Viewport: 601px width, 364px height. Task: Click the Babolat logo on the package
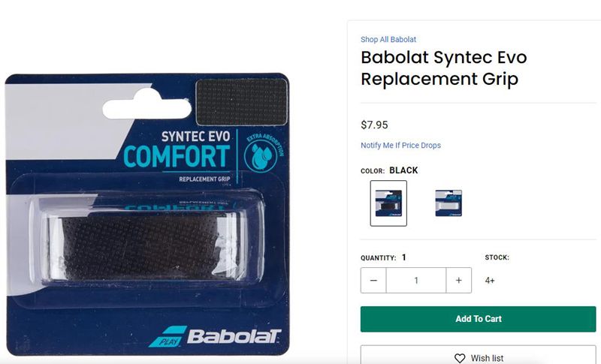(x=234, y=337)
